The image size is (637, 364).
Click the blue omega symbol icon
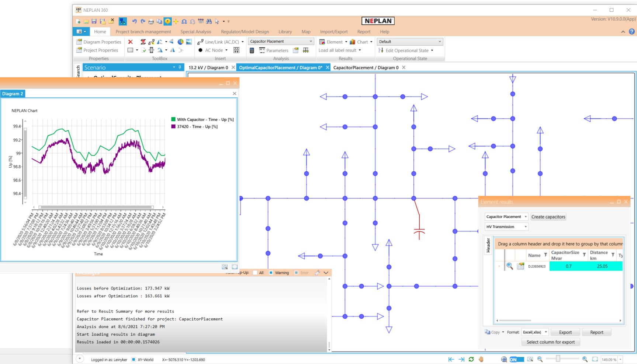coord(184,21)
